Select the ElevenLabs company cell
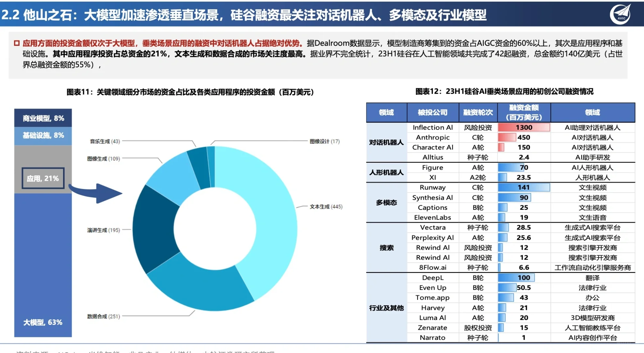 [x=433, y=217]
